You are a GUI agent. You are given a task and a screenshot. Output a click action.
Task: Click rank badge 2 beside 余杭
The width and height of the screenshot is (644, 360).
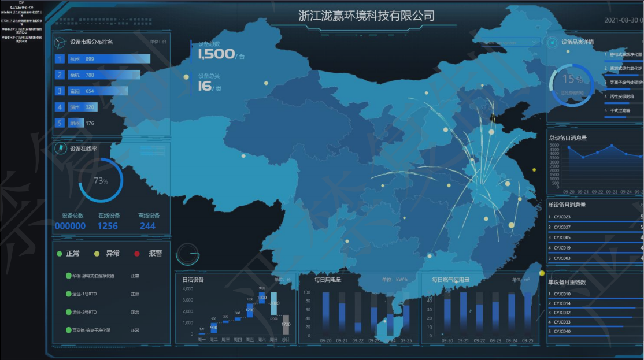tap(60, 75)
